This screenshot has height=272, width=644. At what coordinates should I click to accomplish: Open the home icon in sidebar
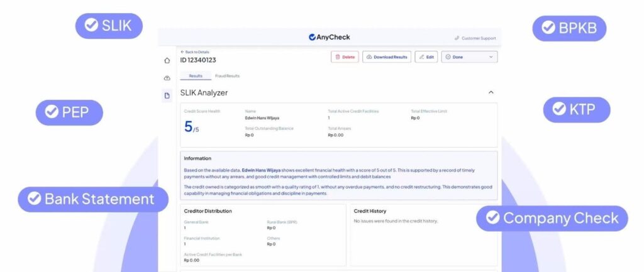click(167, 60)
